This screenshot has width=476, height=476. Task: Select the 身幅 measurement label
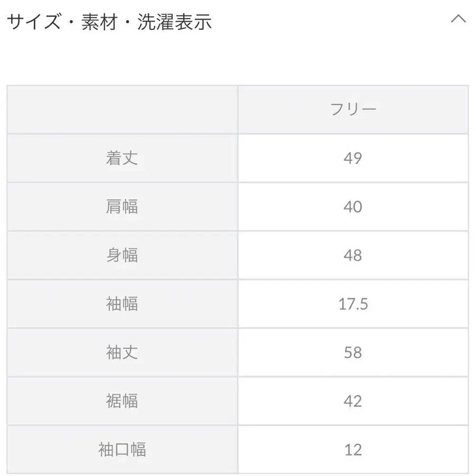point(122,255)
